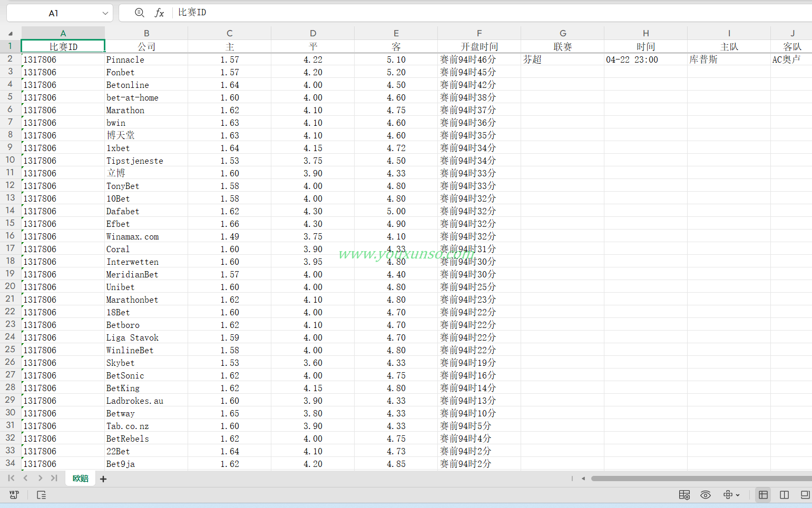Select header cell 开盘时间
812x508 pixels.
(x=480, y=47)
